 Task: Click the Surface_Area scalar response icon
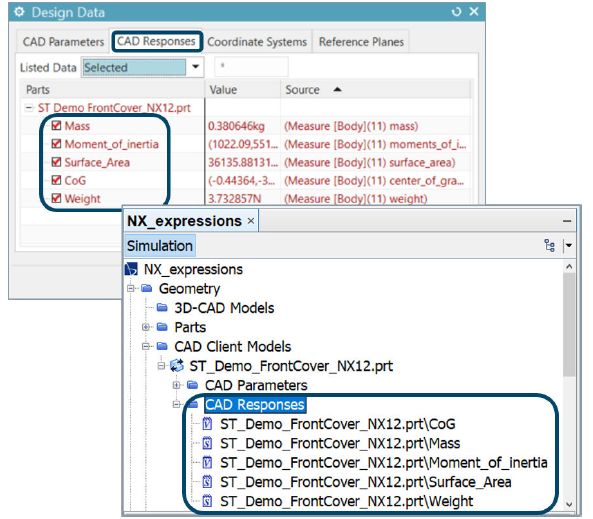coord(207,482)
